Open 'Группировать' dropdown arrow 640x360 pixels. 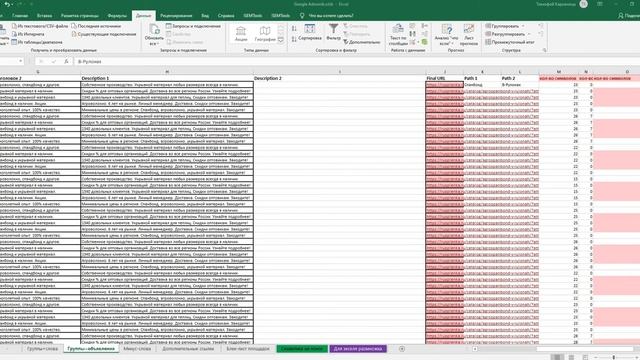tap(523, 26)
